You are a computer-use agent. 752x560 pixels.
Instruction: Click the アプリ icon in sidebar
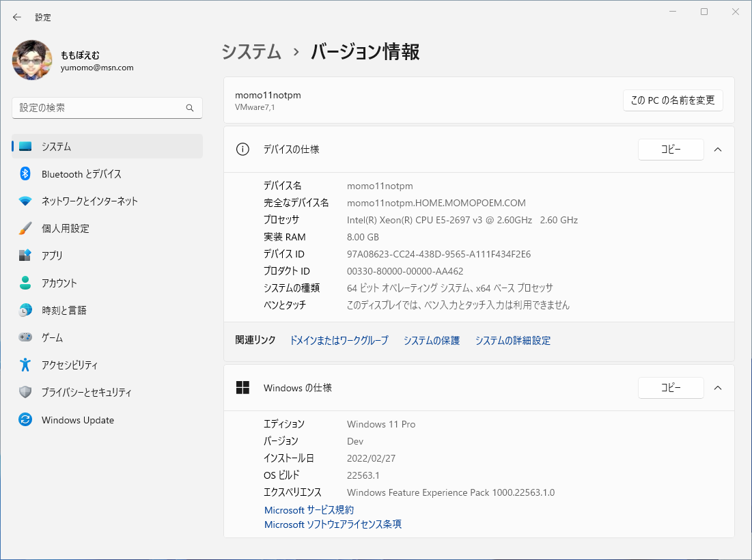(25, 255)
